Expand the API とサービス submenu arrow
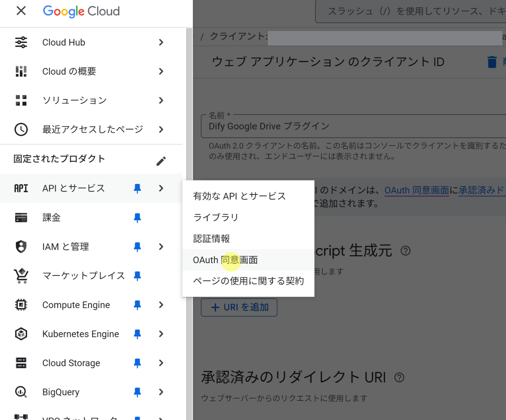Screen dimensions: 506x420 pos(161,188)
